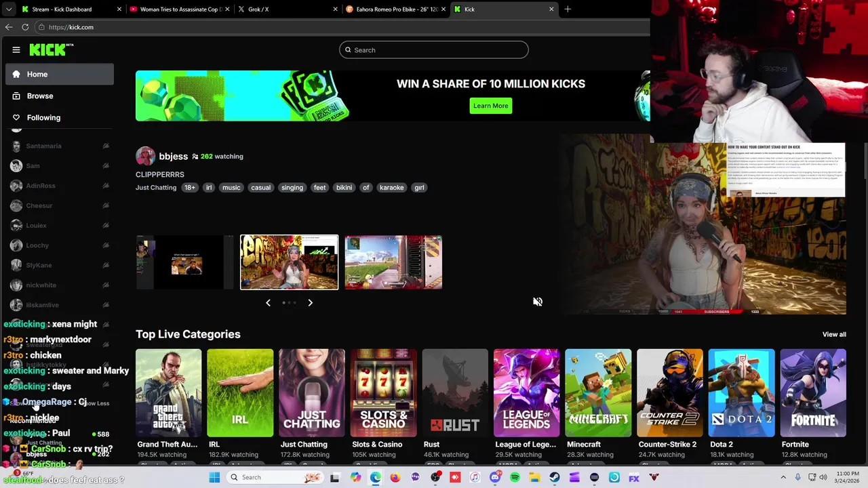Image resolution: width=868 pixels, height=488 pixels.
Task: Open Sam channel in sidebar
Action: coord(60,165)
